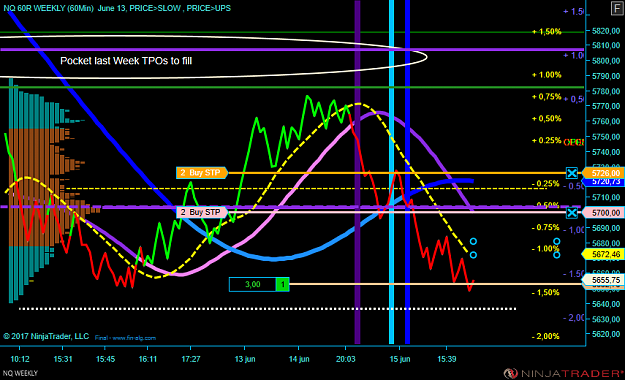The image size is (625, 380).
Task: Click the 3,00 position profit box
Action: (253, 284)
